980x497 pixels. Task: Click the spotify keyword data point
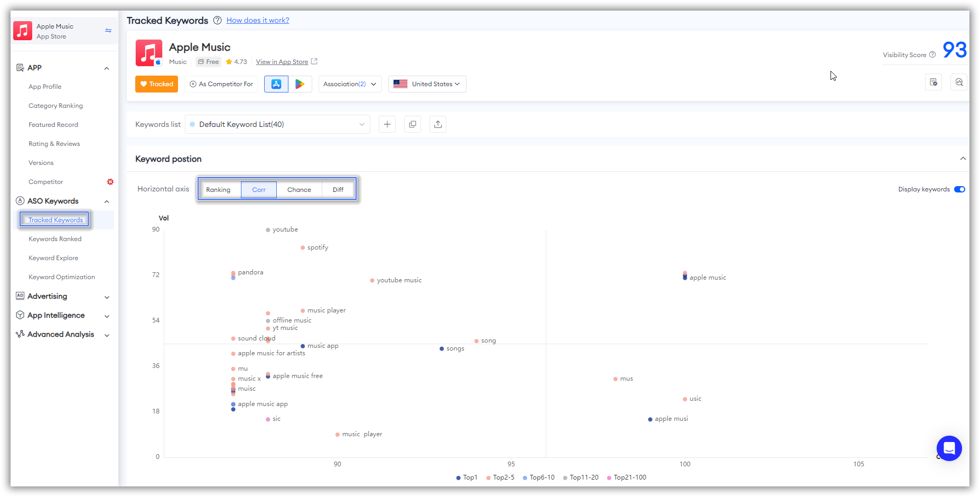[303, 247]
